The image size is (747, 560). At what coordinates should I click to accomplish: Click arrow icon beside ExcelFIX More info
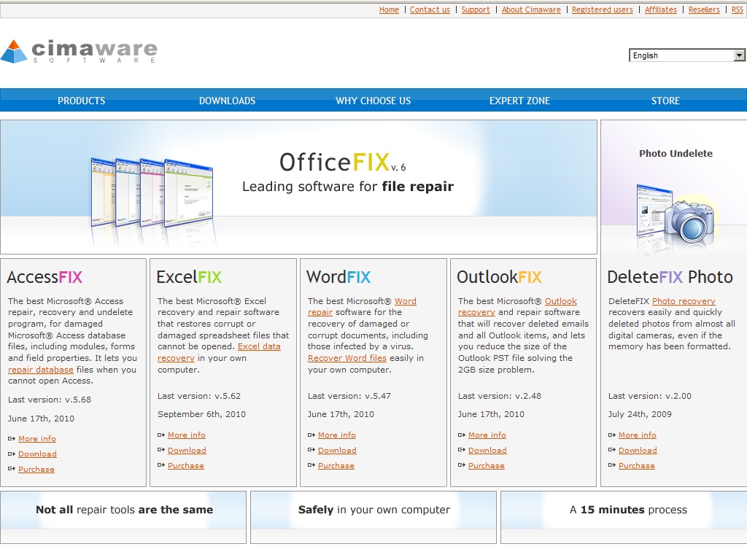point(161,435)
